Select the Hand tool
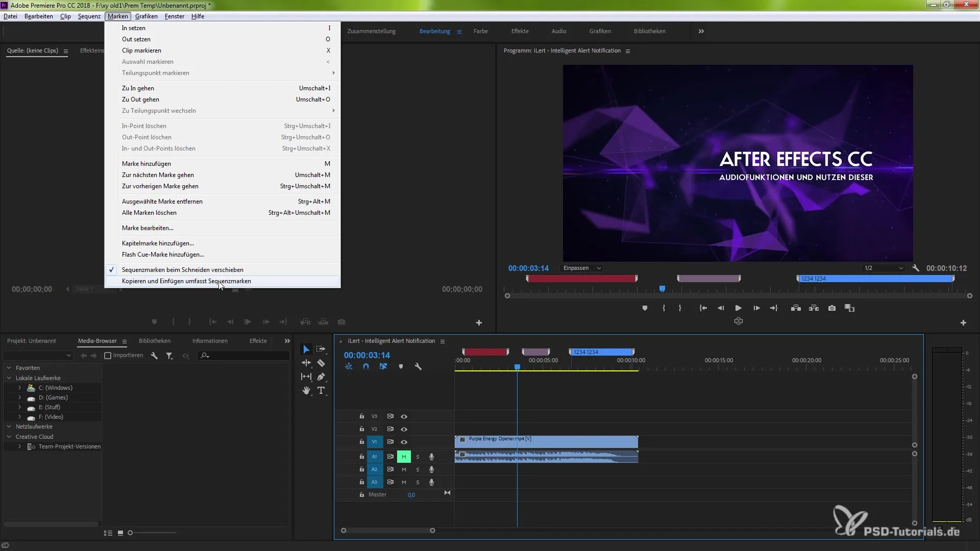 [306, 391]
